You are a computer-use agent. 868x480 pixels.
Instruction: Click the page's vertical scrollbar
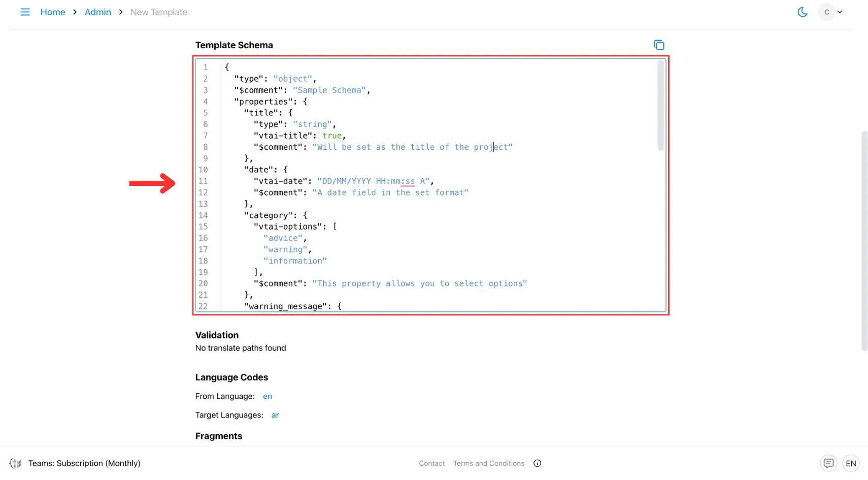[864, 241]
